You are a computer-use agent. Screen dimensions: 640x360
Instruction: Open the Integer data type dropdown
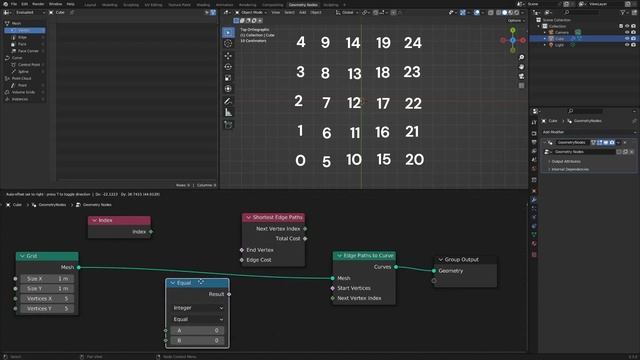coord(198,308)
